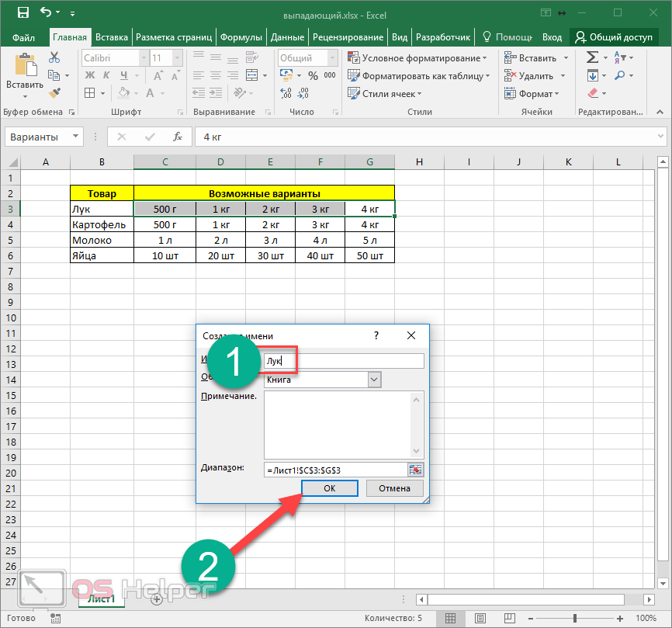The height and width of the screenshot is (628, 672).
Task: Click the Отмена button
Action: pyautogui.click(x=393, y=488)
